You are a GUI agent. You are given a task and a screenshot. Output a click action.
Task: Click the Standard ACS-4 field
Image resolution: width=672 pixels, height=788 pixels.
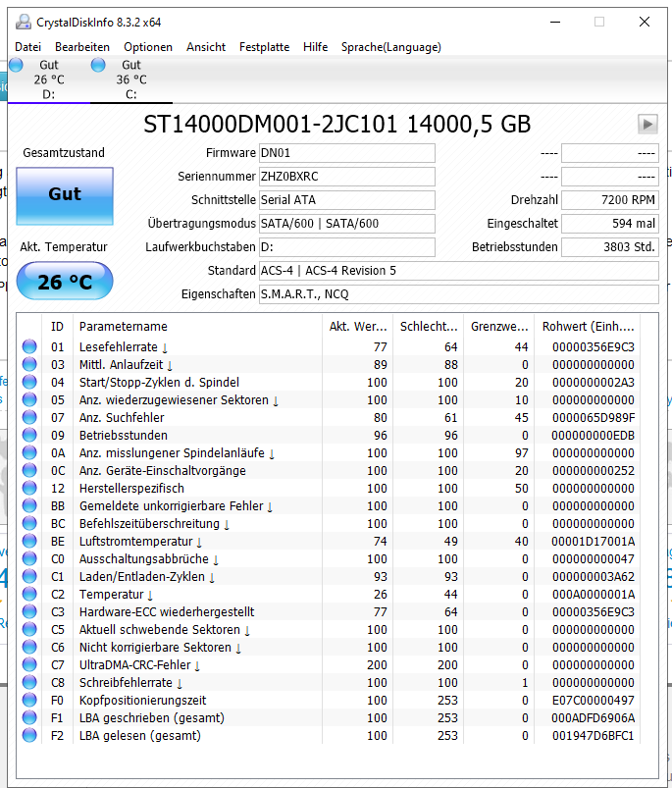point(459,271)
